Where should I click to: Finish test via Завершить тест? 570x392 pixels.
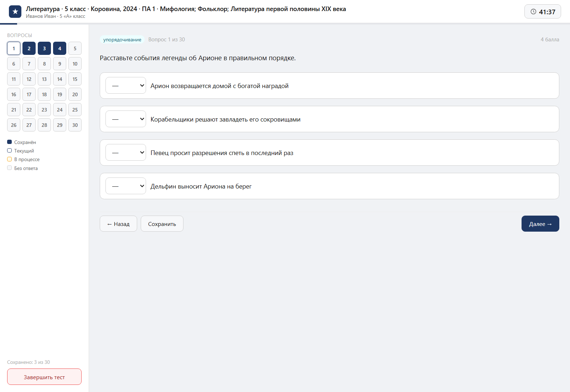coord(44,377)
